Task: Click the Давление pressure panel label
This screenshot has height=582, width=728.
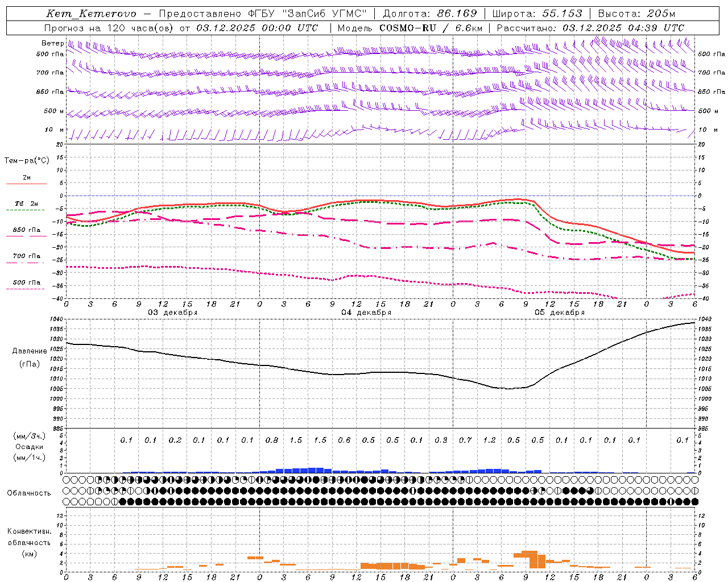Action: [29, 351]
